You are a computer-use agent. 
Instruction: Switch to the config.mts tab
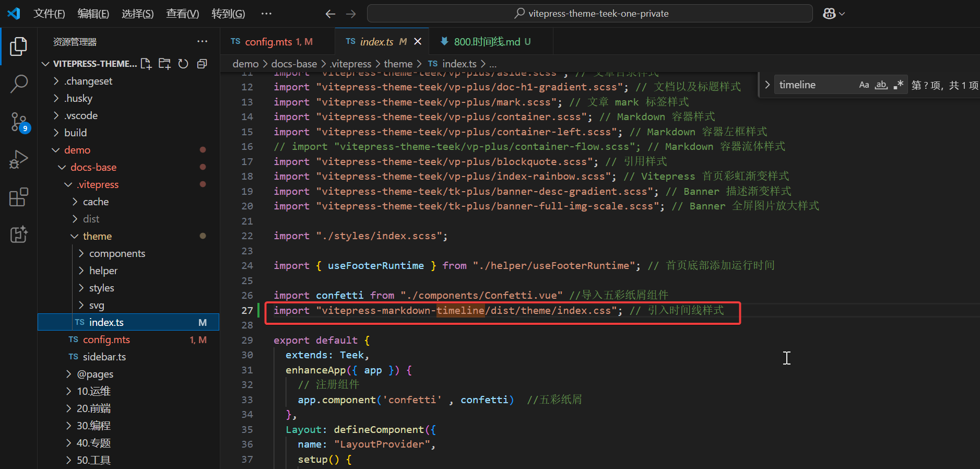coord(278,42)
